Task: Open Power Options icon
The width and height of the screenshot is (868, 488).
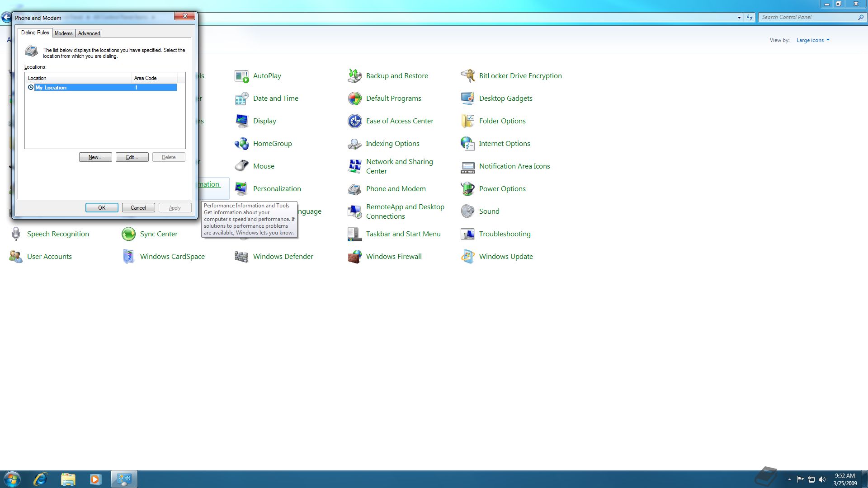Action: point(467,189)
